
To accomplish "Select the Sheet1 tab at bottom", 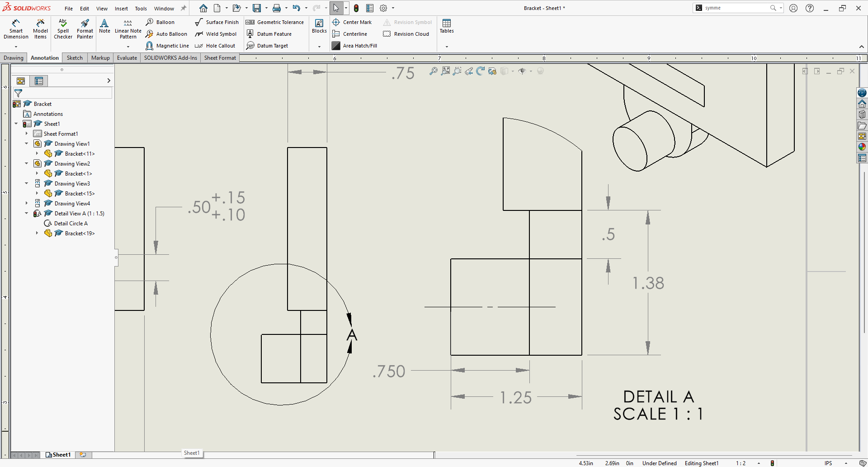I will (x=58, y=455).
